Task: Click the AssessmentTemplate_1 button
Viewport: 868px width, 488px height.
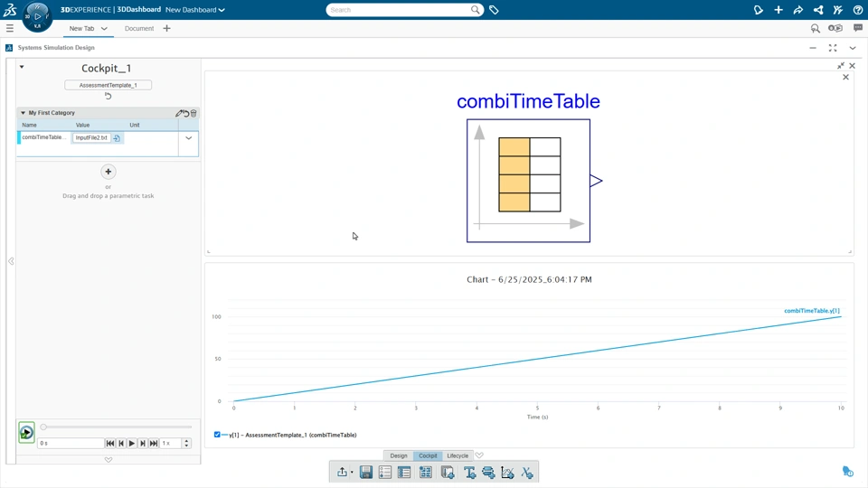Action: tap(108, 85)
